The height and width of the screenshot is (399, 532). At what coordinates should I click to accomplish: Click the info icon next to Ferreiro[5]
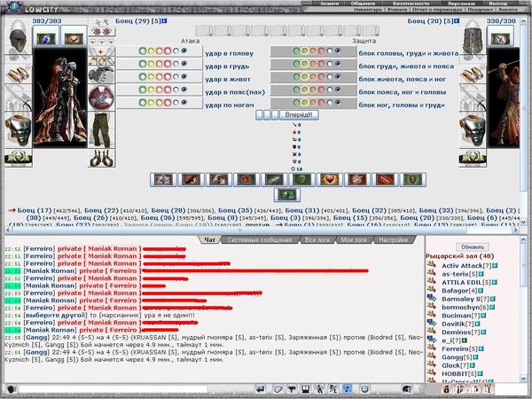pos(481,348)
